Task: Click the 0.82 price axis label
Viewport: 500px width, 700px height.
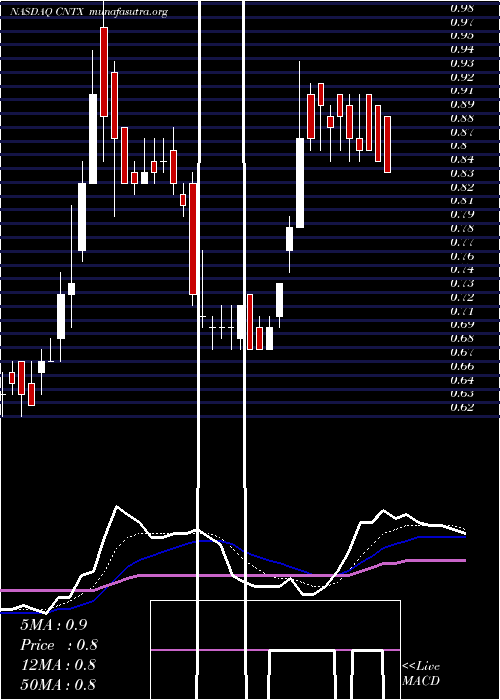Action: coord(462,187)
